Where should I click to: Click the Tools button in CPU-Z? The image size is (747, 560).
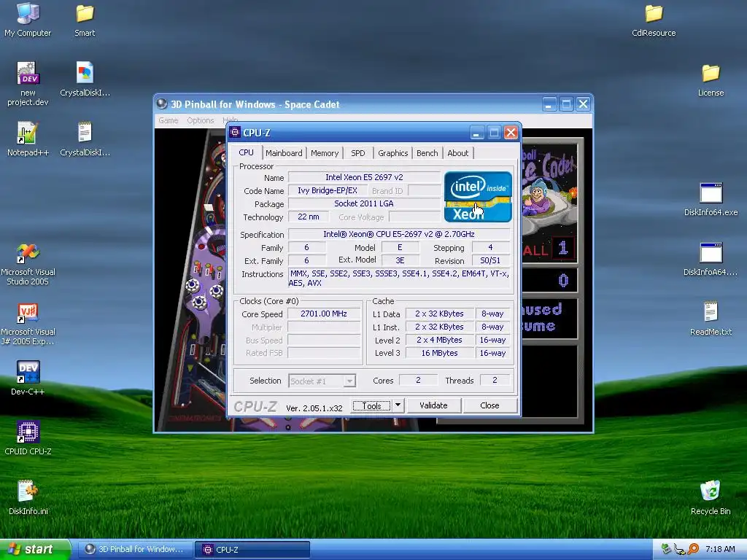371,405
